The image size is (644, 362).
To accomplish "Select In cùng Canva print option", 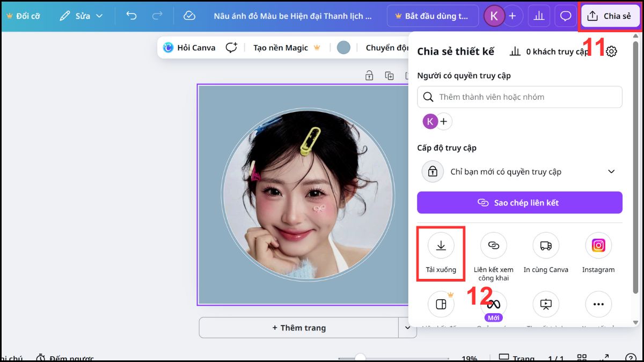I will click(546, 245).
